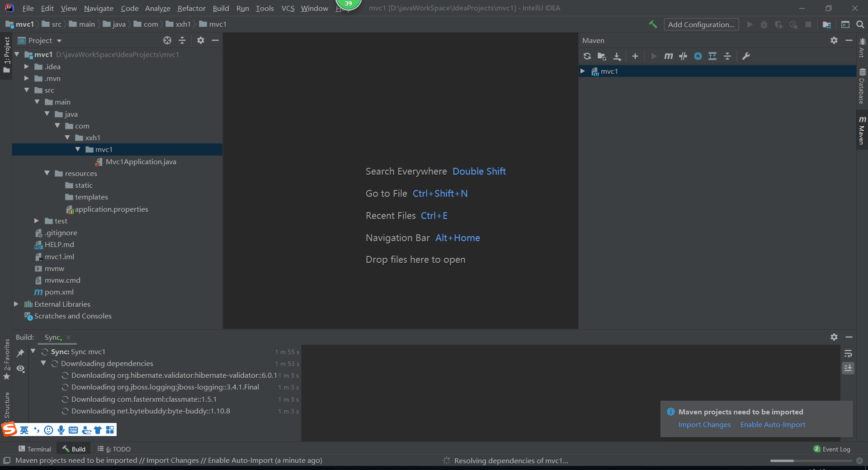This screenshot has height=470, width=868.
Task: Click dependency resolving progress bar
Action: [x=811, y=461]
